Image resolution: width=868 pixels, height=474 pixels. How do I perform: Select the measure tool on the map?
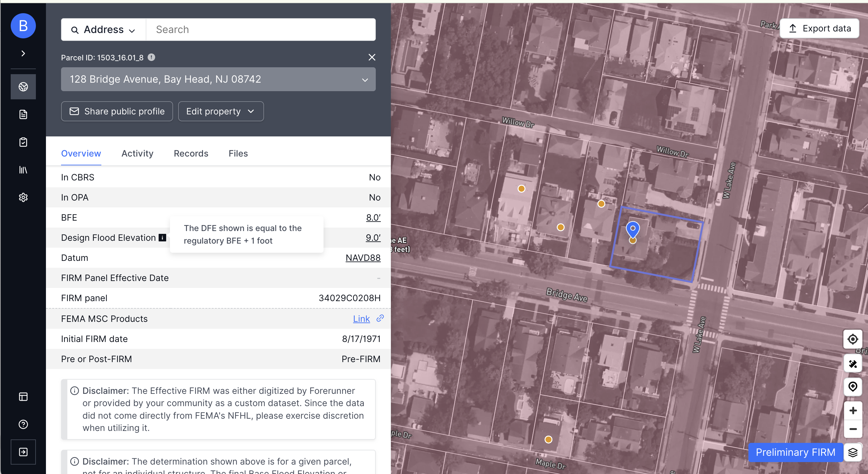tap(853, 364)
